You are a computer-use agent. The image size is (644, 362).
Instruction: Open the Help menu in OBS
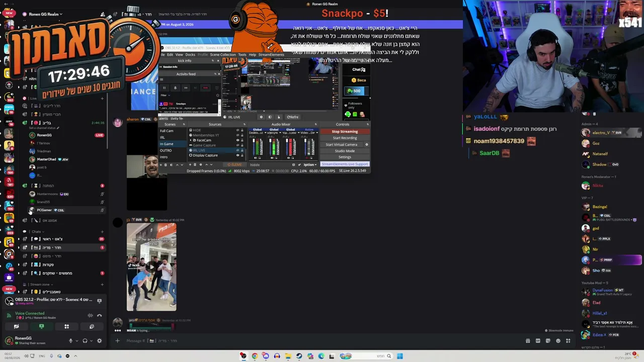click(253, 55)
